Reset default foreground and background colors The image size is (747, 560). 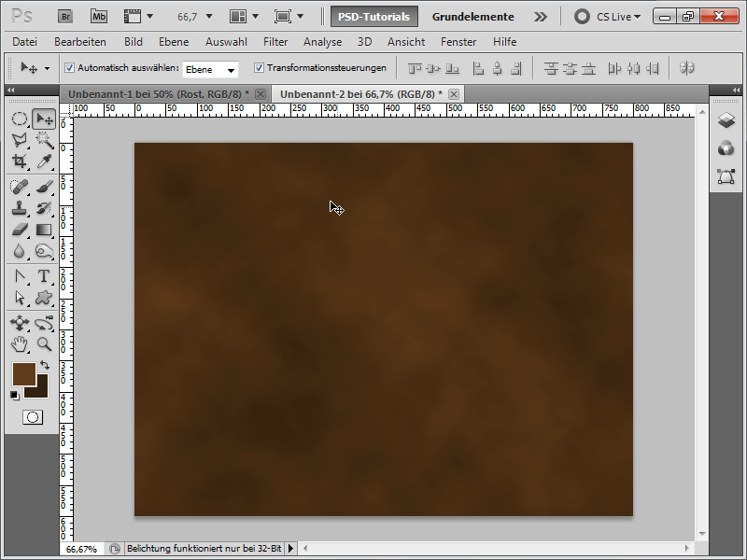[x=14, y=395]
